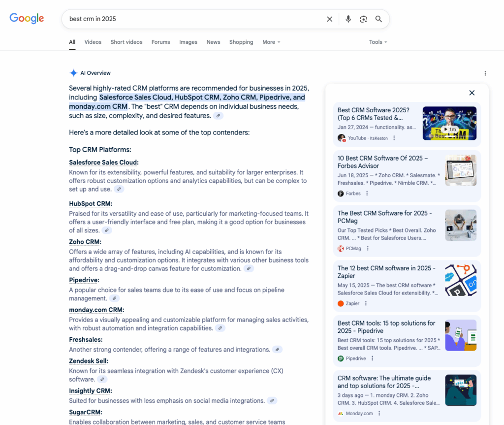
Task: Switch to the Images tab
Action: pos(189,42)
